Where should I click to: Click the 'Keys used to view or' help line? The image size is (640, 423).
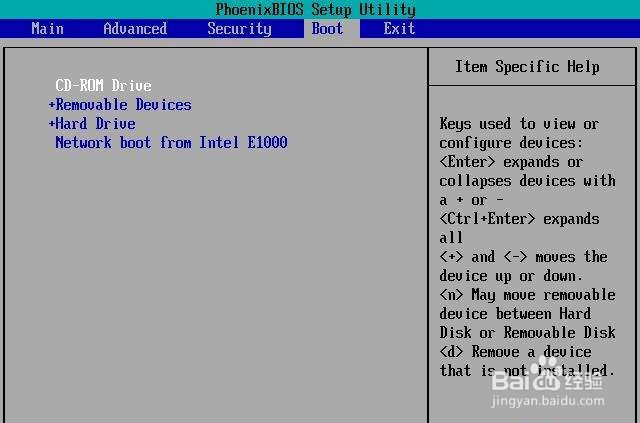click(519, 123)
